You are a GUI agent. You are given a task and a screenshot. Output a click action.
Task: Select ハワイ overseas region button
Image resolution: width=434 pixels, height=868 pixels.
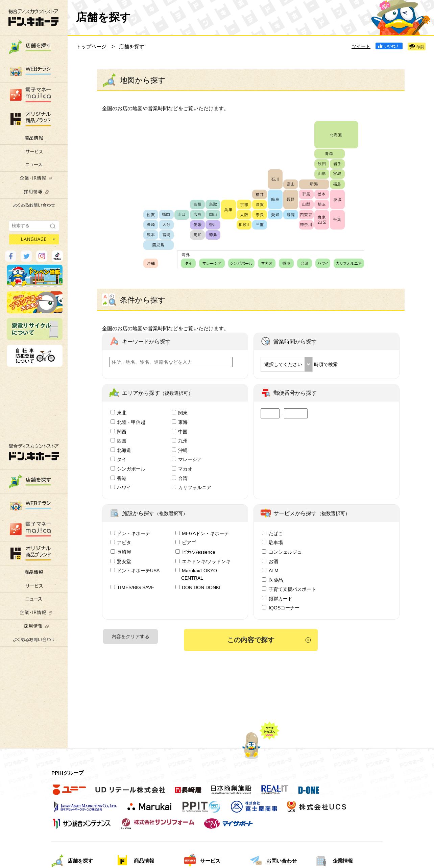click(x=323, y=263)
